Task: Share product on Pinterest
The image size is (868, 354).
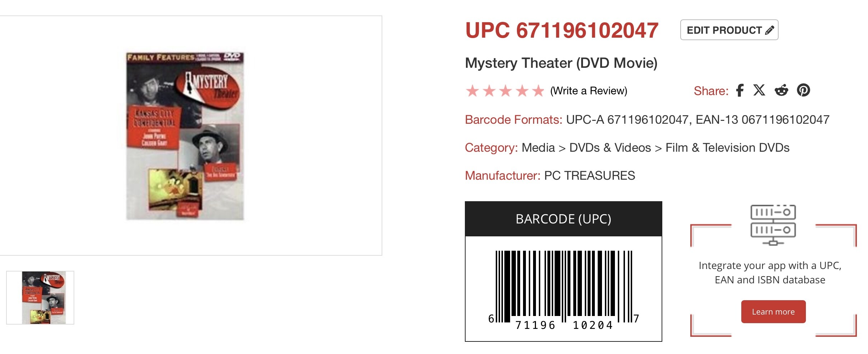Action: click(803, 90)
